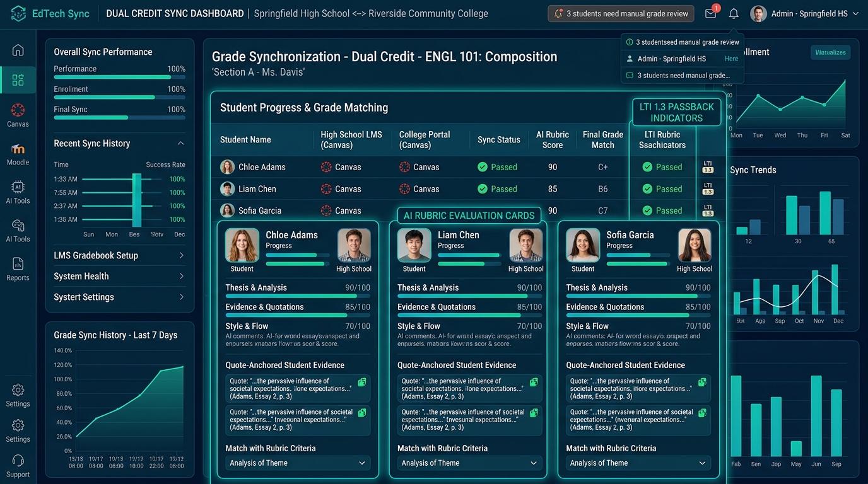This screenshot has width=868, height=484.
Task: Click Chloe Adams's Thesis & Analysis progress bar
Action: [298, 296]
